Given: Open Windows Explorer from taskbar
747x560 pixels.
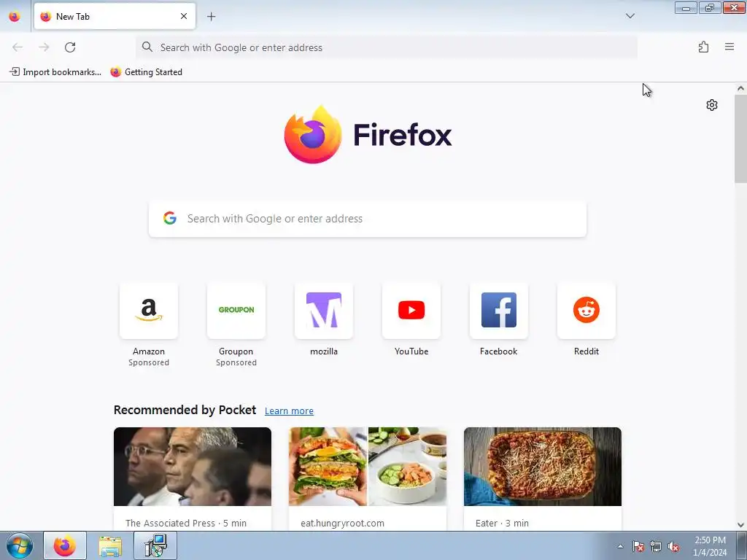Looking at the screenshot, I should tap(110, 545).
